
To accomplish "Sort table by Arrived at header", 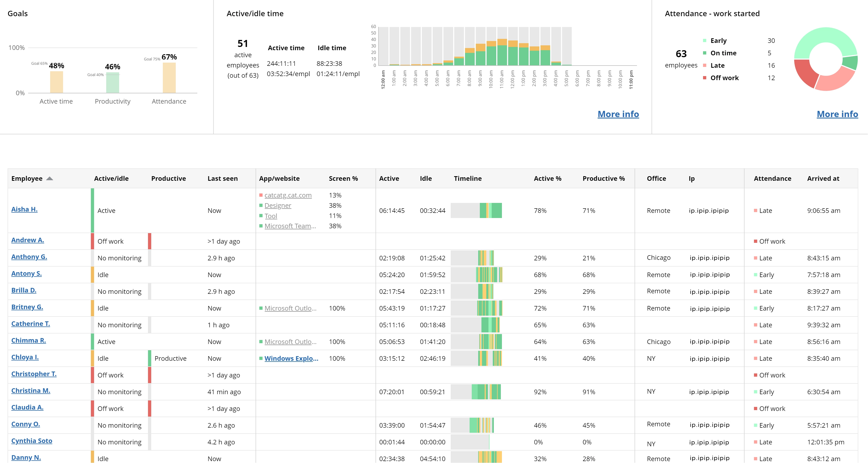I will 823,178.
